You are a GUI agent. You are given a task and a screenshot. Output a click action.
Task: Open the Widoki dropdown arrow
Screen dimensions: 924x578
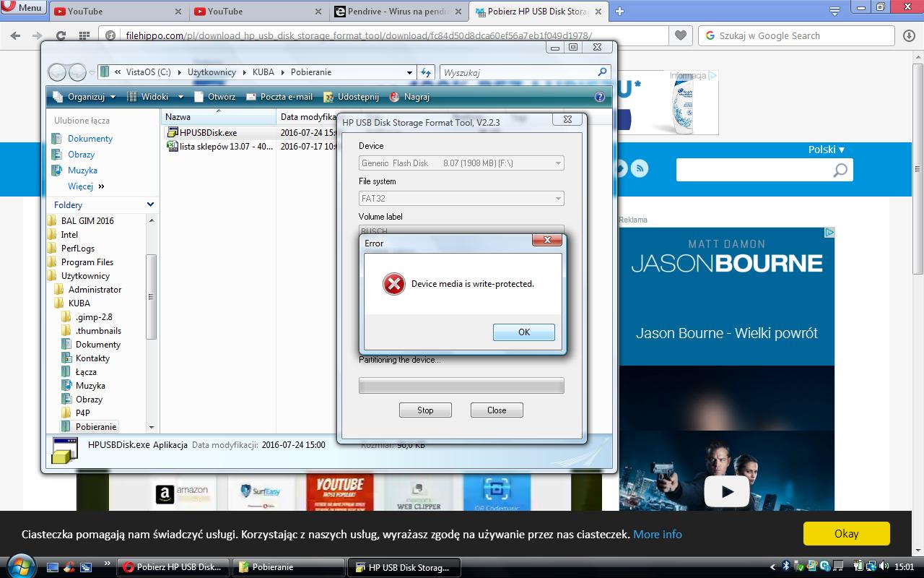[x=180, y=97]
